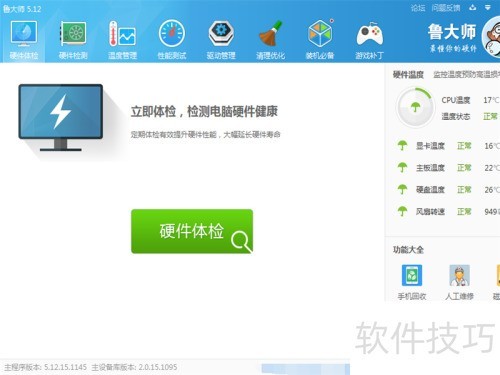The width and height of the screenshot is (500, 375).
Task: Click the 功能大全 section heading
Action: click(x=408, y=250)
